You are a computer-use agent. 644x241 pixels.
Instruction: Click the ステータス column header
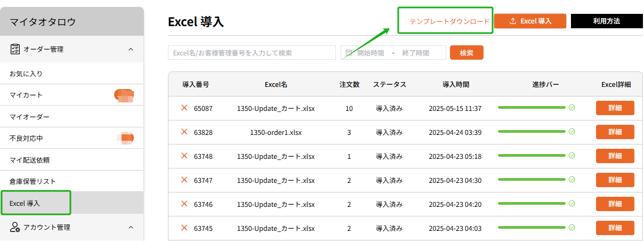[390, 84]
